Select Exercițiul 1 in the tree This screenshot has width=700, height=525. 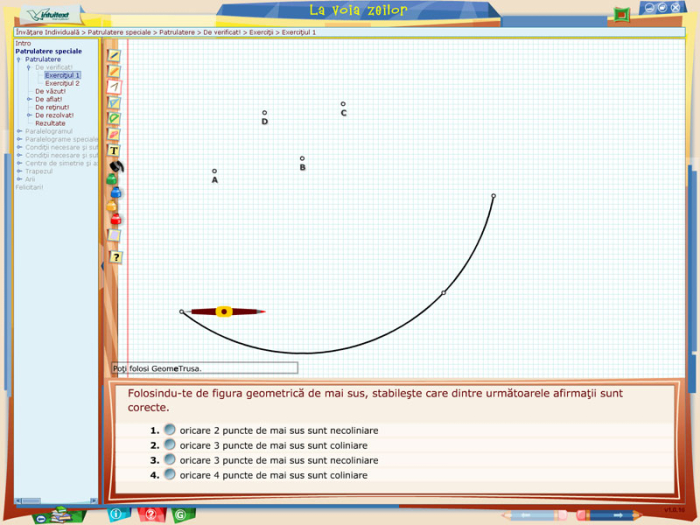pyautogui.click(x=62, y=75)
